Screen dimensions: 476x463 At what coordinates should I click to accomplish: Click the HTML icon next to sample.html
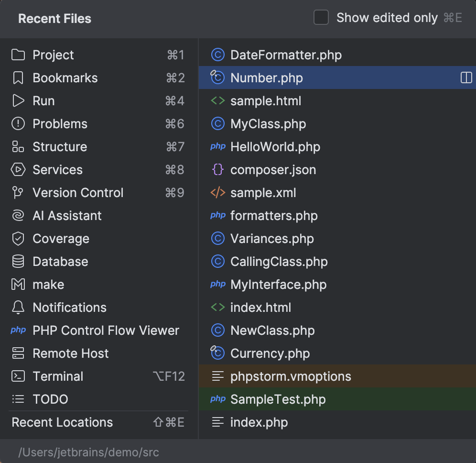[218, 100]
